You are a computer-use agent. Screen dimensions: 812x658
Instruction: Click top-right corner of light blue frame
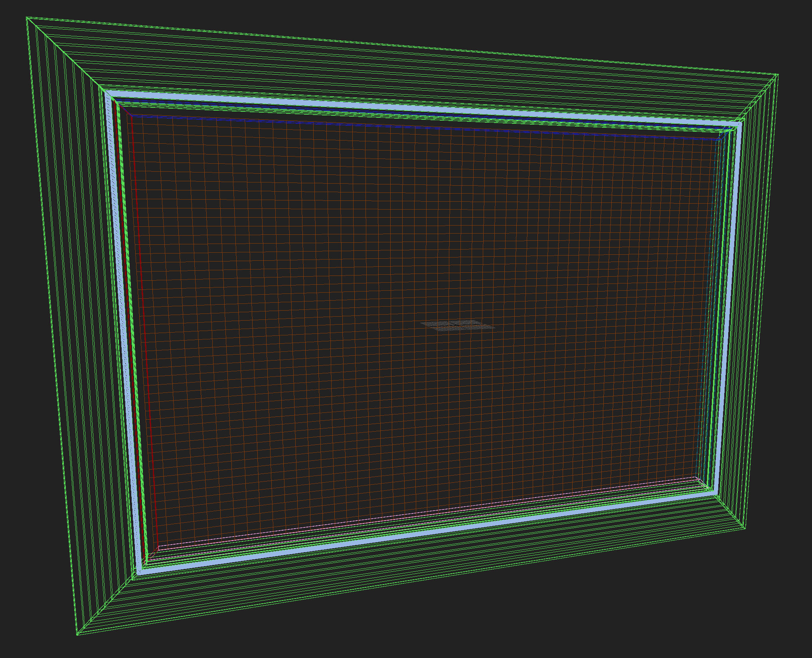[739, 125]
